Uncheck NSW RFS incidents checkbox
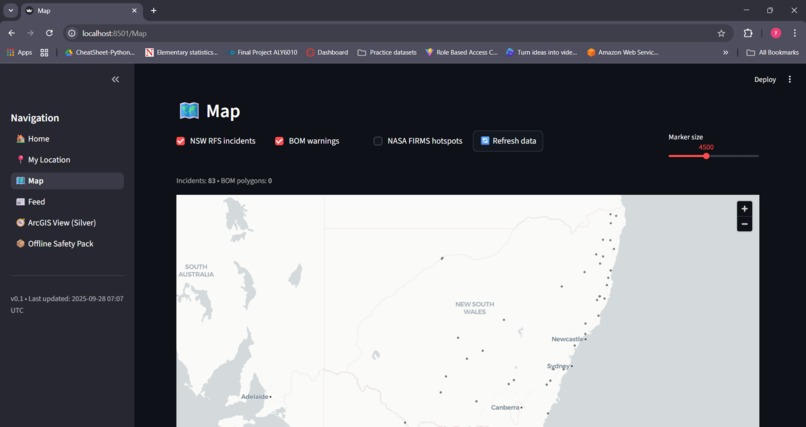 tap(180, 141)
